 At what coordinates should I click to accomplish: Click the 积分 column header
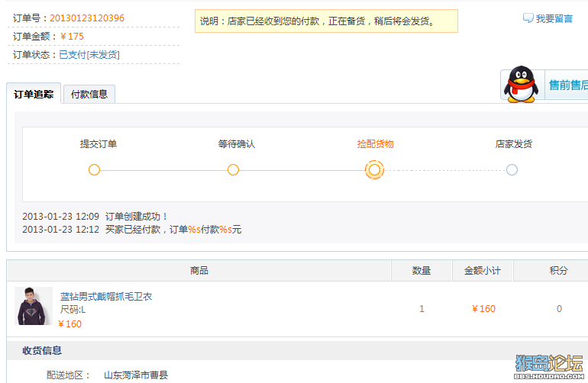(559, 271)
